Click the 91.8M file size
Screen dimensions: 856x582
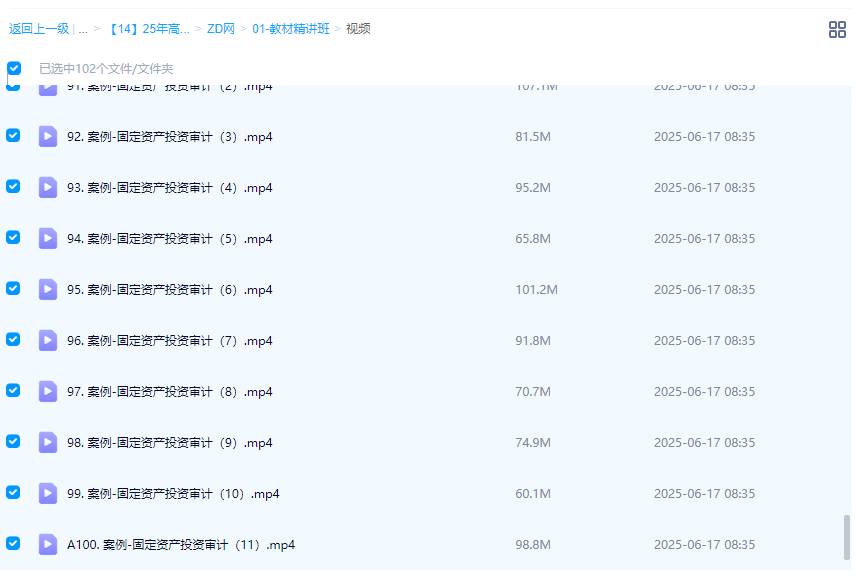coord(533,341)
